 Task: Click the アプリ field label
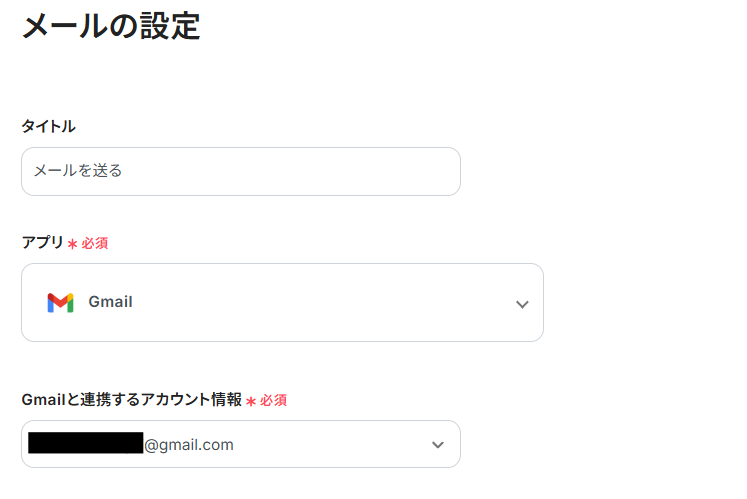point(42,242)
